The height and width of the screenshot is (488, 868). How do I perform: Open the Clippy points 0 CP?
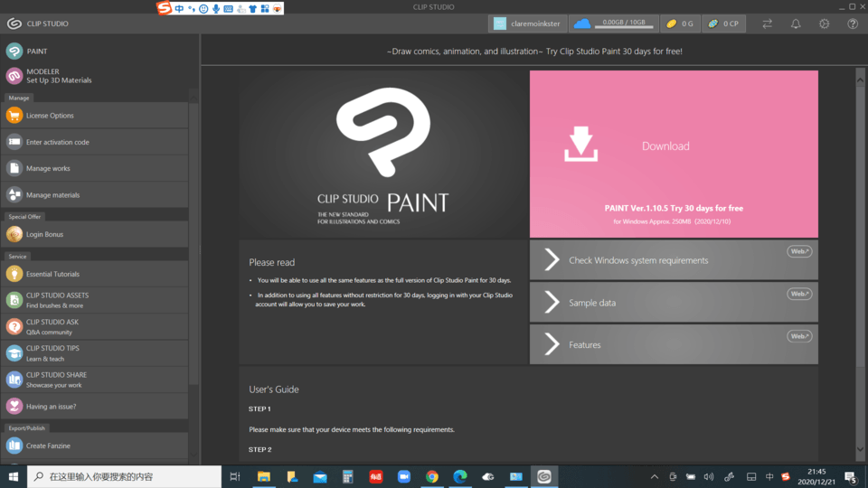tap(723, 23)
